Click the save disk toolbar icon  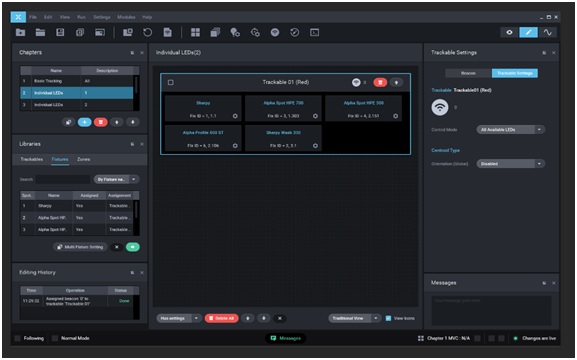60,32
